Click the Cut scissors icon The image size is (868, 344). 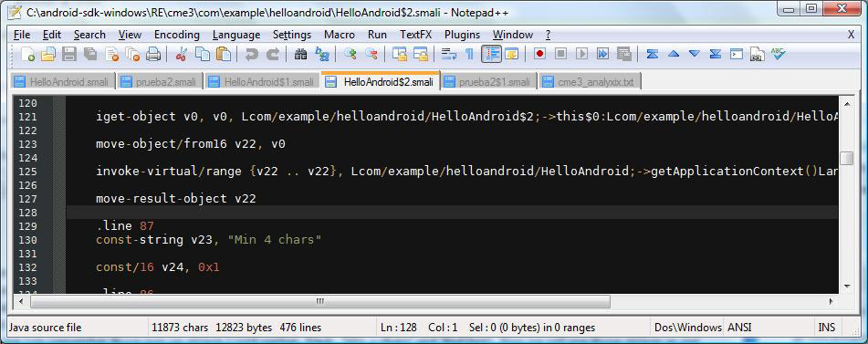181,54
